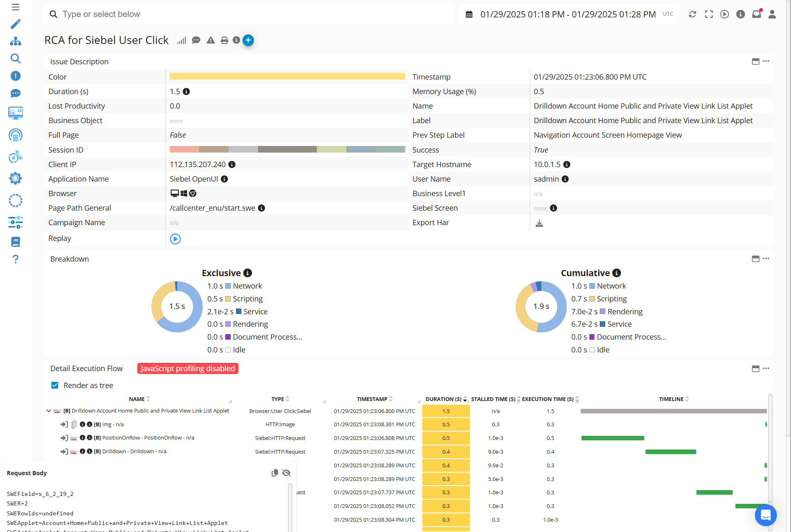Open the user account icon
Viewport: 791px width, 532px height.
coord(772,14)
